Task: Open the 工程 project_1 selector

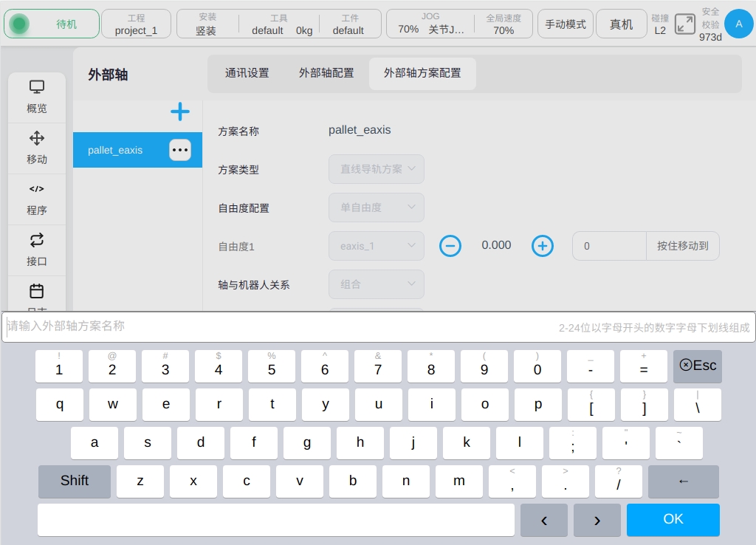Action: tap(136, 24)
